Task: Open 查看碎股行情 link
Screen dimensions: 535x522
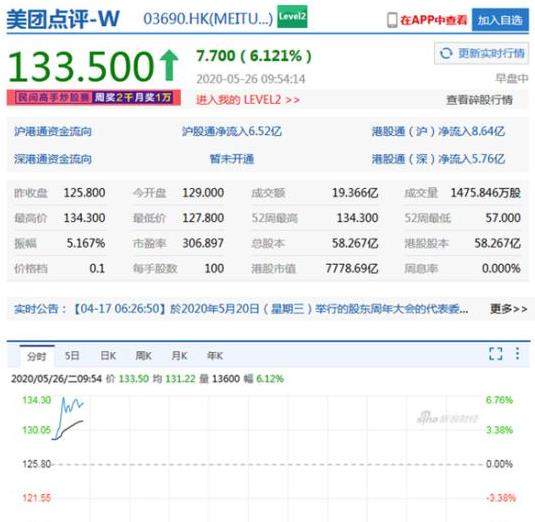Action: pyautogui.click(x=479, y=100)
